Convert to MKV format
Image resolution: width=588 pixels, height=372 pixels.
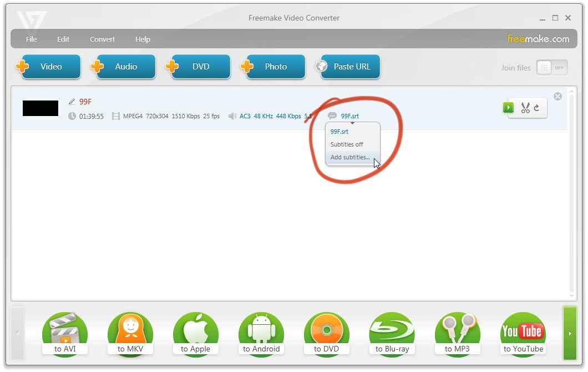[x=130, y=334]
